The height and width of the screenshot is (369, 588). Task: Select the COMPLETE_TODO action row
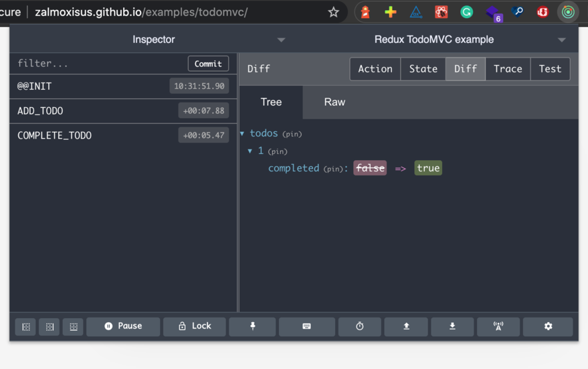click(123, 135)
